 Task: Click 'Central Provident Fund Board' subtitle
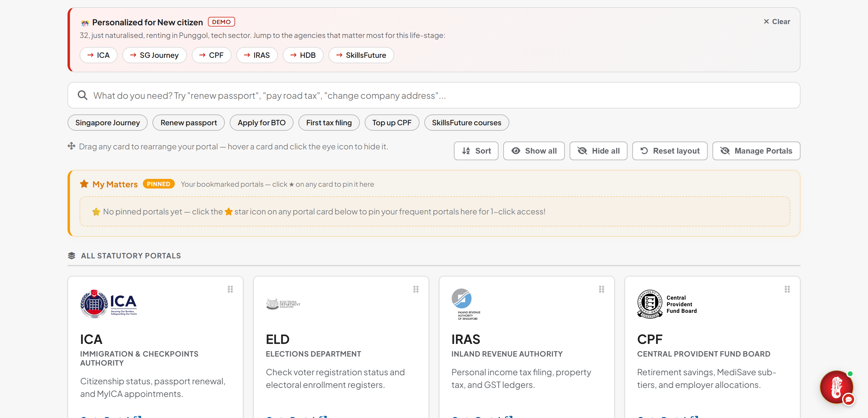click(x=703, y=354)
